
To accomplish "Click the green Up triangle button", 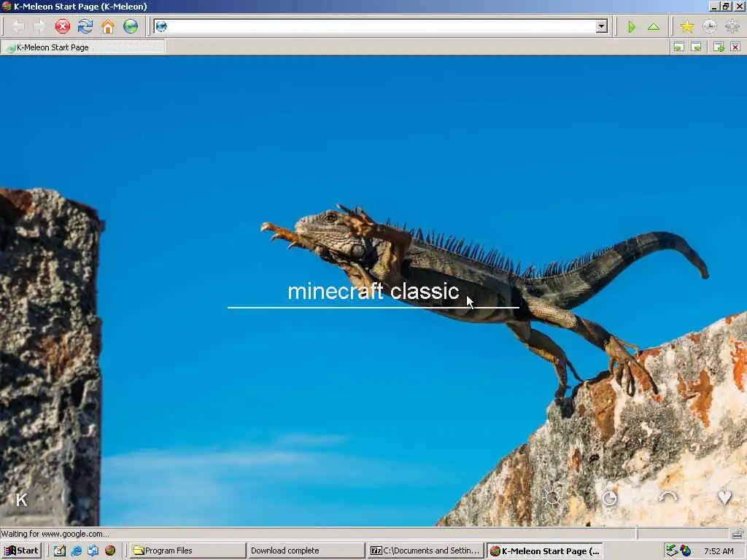I will coord(654,27).
